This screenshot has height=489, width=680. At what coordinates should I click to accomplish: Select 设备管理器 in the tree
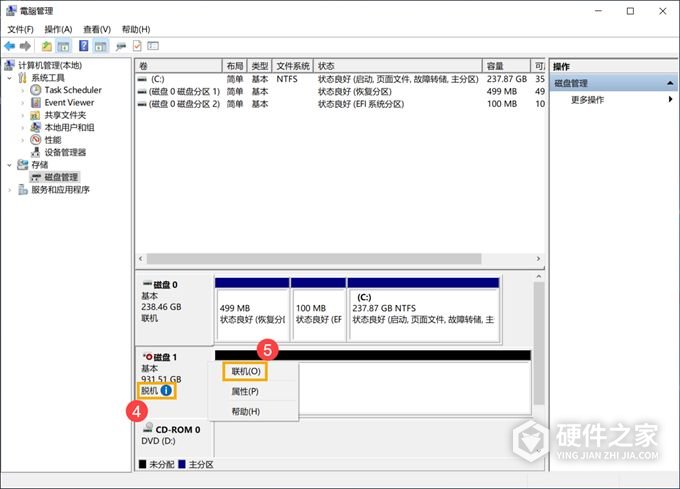point(65,152)
